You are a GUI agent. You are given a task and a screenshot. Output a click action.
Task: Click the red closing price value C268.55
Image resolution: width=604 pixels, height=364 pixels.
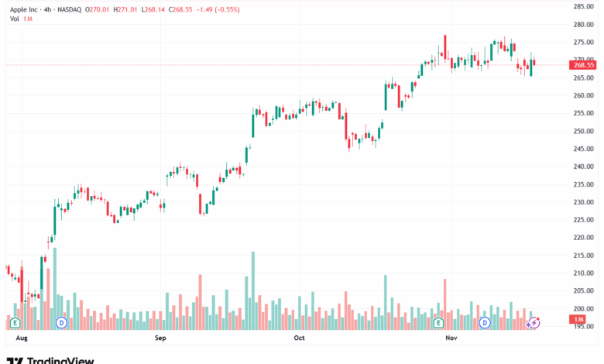pos(180,9)
